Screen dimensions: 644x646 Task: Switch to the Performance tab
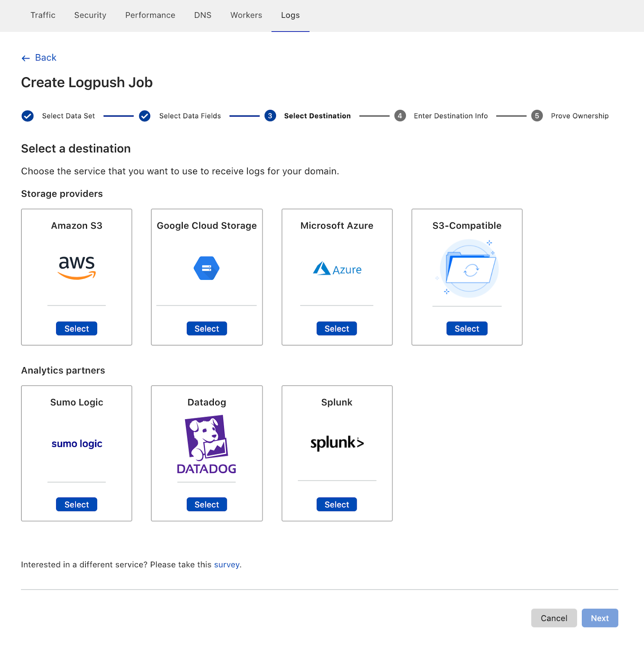tap(150, 15)
